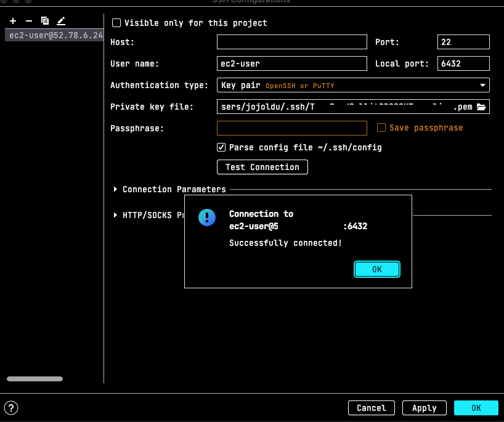The image size is (504, 422).
Task: Enable 'Visible only for this project'
Action: pos(116,22)
